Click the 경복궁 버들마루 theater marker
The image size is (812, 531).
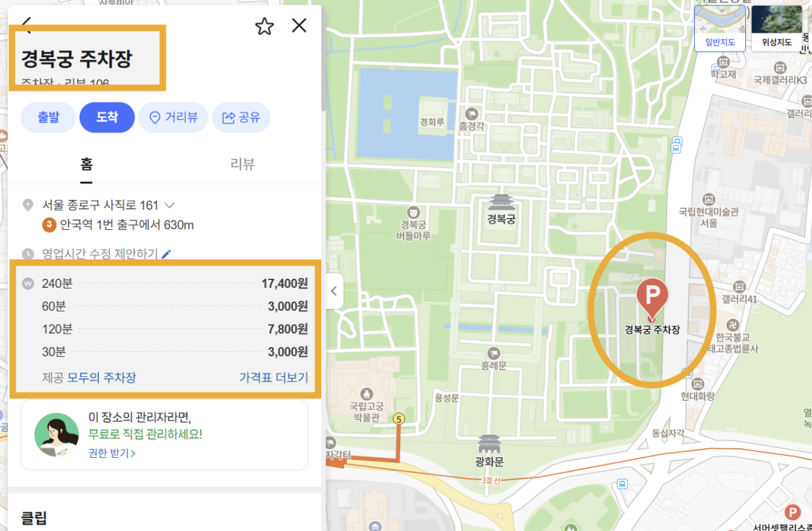tap(413, 213)
